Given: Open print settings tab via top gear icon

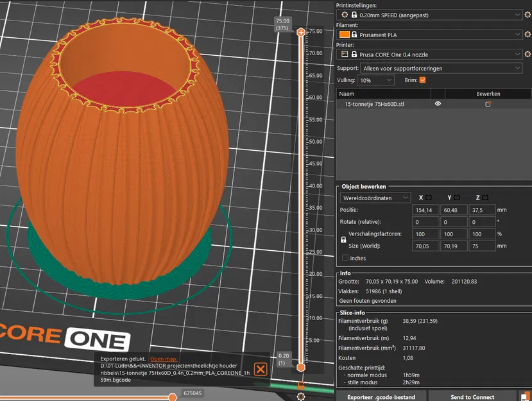Looking at the screenshot, I should [528, 15].
